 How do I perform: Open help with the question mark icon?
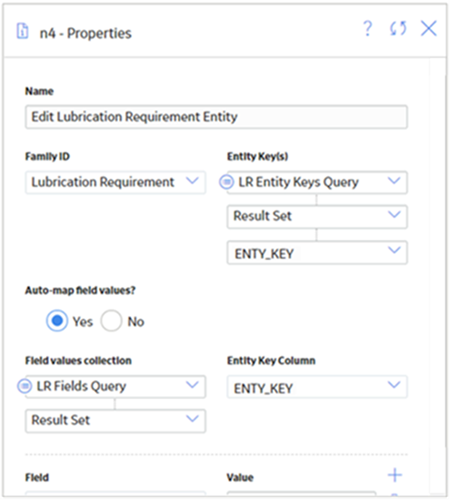[x=368, y=28]
